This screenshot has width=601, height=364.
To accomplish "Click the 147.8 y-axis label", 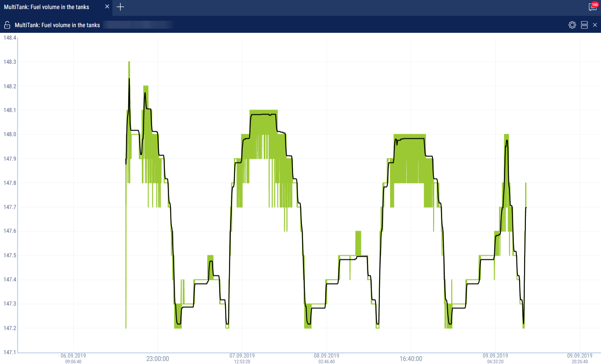I will (x=10, y=183).
